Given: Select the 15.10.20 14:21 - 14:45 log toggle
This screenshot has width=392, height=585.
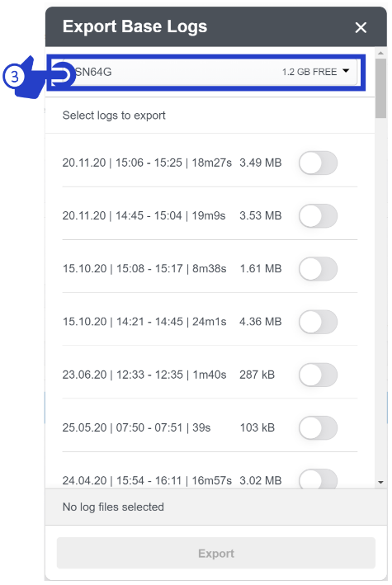Looking at the screenshot, I should pyautogui.click(x=318, y=322).
